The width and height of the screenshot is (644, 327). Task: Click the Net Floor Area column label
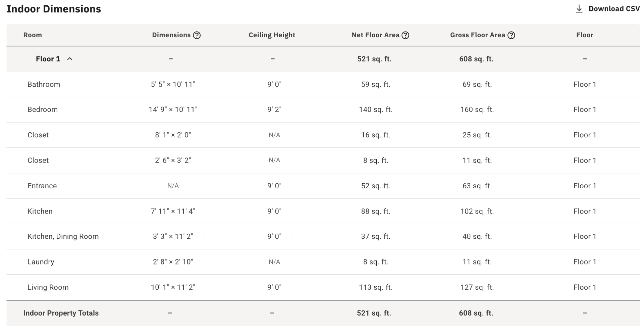(x=375, y=35)
